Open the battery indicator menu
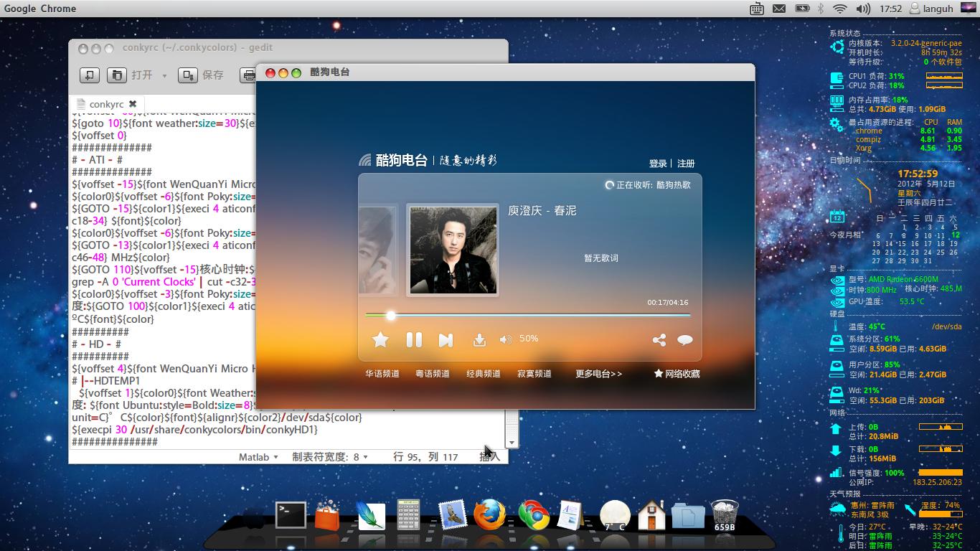 tap(802, 9)
